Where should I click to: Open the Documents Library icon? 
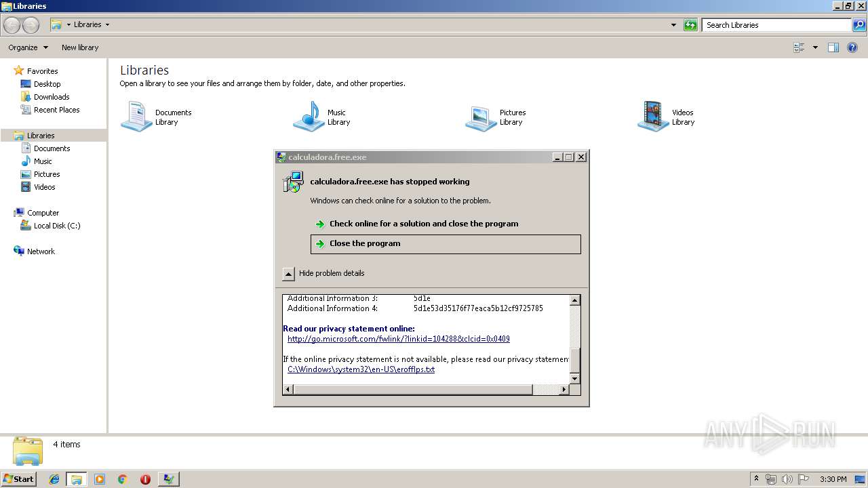click(136, 117)
